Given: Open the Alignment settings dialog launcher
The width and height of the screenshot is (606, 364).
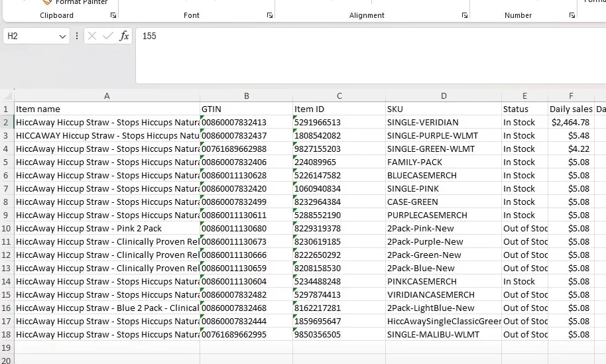Looking at the screenshot, I should point(465,15).
